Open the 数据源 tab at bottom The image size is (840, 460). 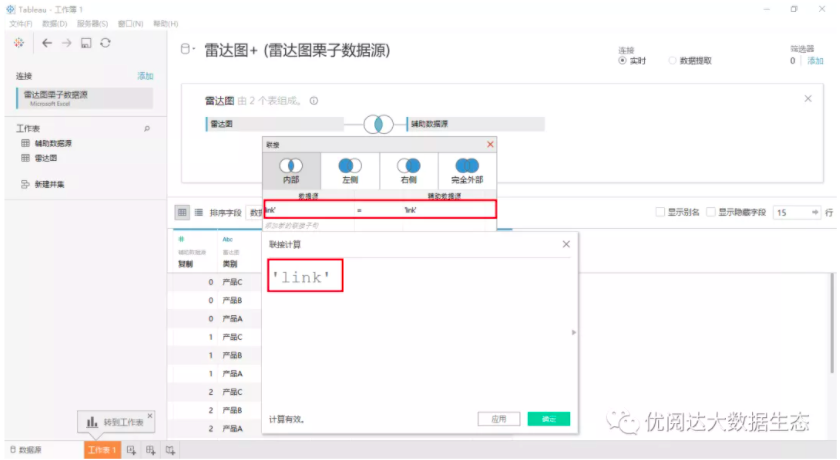click(x=26, y=450)
